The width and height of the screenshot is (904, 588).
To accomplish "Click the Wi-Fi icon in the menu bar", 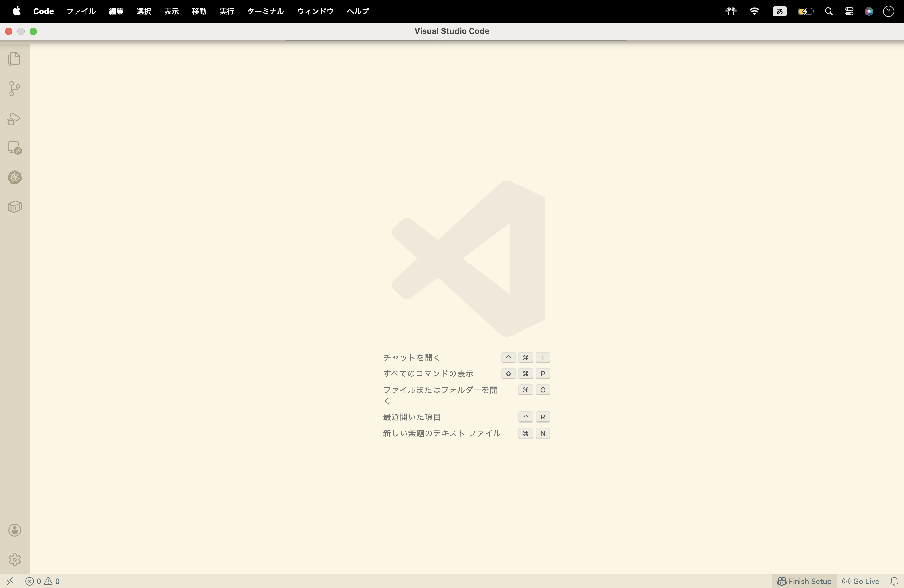I will (x=754, y=11).
